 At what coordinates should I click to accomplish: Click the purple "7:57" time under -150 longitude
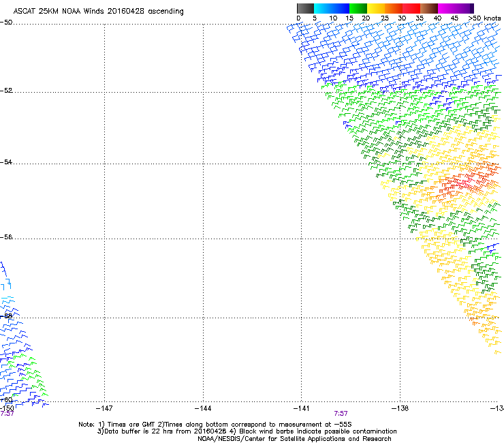click(7, 414)
